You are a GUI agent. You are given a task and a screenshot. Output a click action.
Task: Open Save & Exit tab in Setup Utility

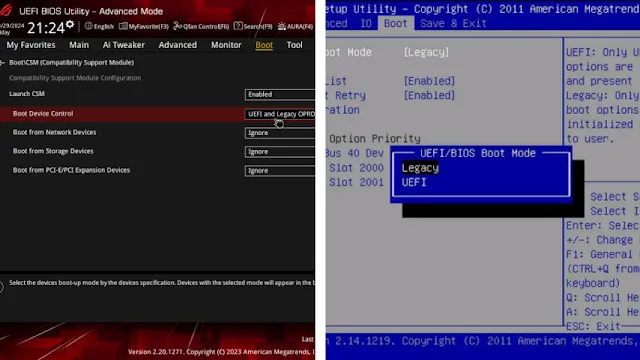pyautogui.click(x=453, y=23)
